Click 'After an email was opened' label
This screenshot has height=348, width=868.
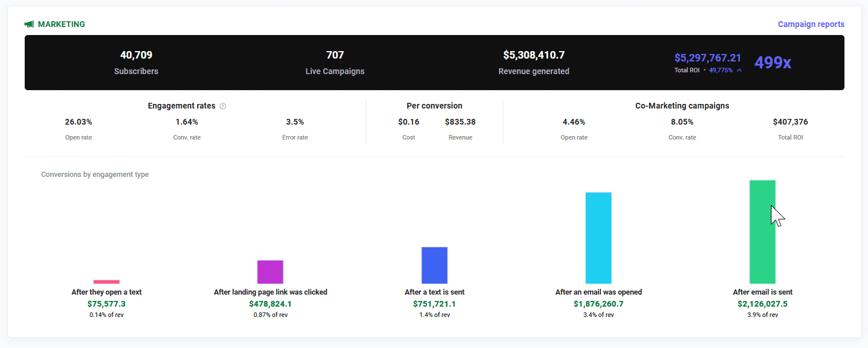(x=599, y=292)
